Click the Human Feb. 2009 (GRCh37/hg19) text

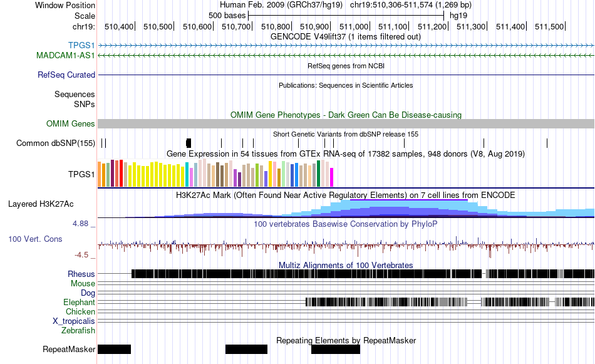281,5
